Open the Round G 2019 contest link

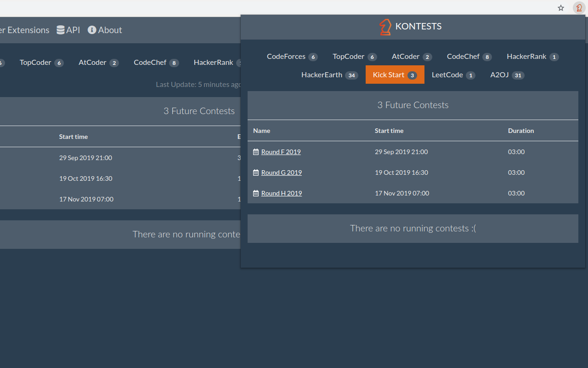[x=282, y=172]
